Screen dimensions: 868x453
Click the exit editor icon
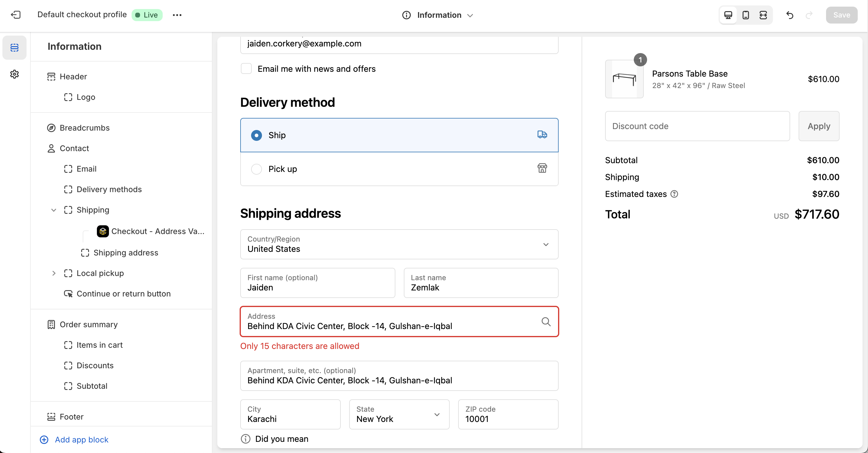pos(15,15)
